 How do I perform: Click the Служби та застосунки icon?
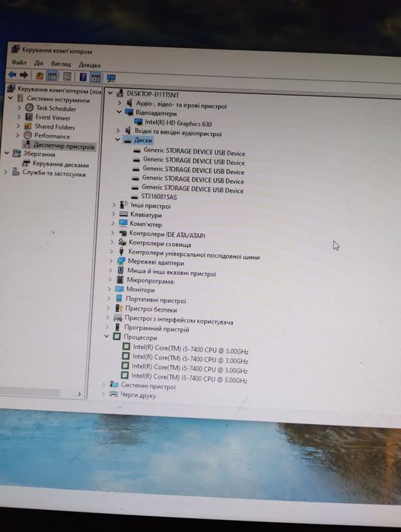pos(16,172)
